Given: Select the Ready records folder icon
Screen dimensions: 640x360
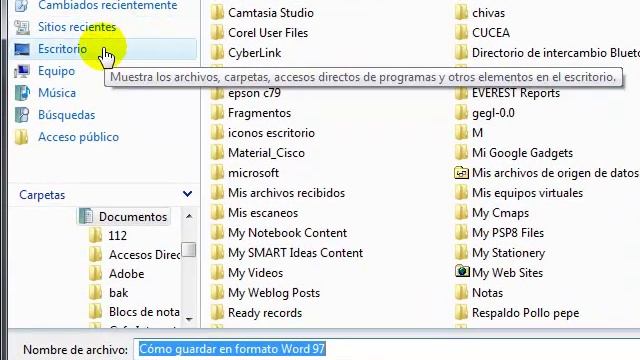Looking at the screenshot, I should pyautogui.click(x=218, y=313).
